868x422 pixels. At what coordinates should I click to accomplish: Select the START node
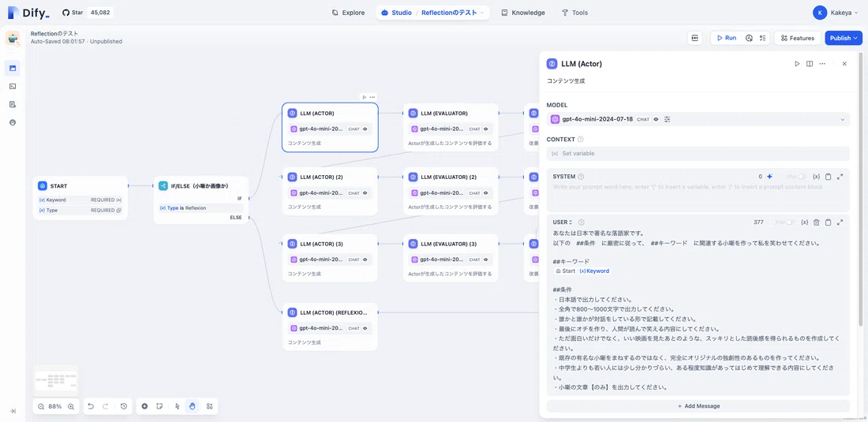80,198
